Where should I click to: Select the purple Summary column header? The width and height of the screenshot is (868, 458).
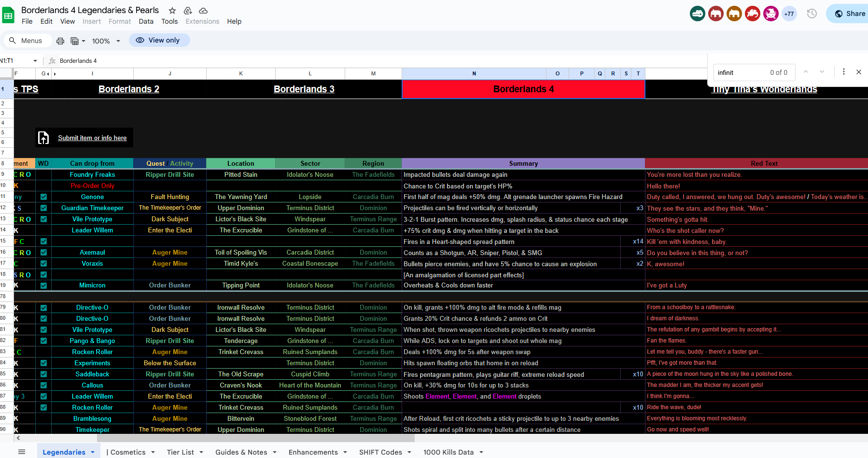click(523, 163)
